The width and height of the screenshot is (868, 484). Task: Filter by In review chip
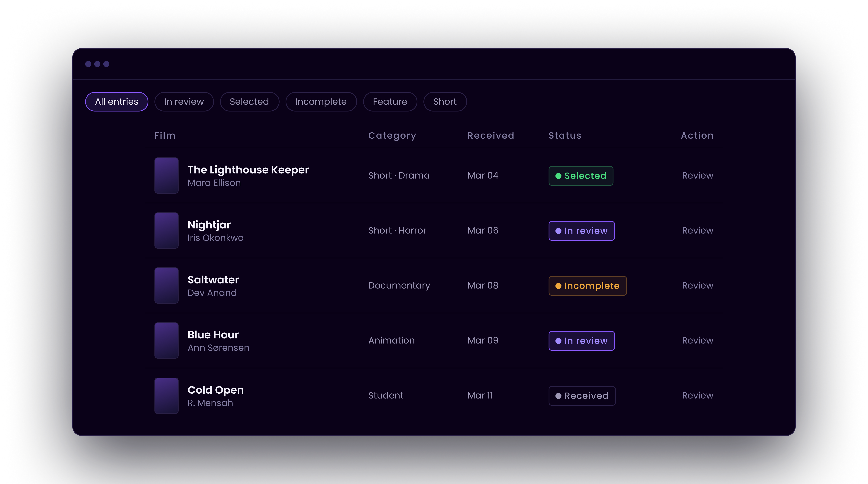tap(184, 101)
